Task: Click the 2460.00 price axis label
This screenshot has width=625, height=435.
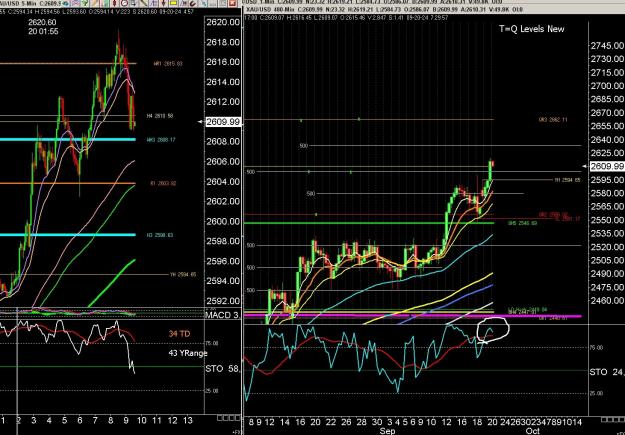Action: click(x=607, y=301)
